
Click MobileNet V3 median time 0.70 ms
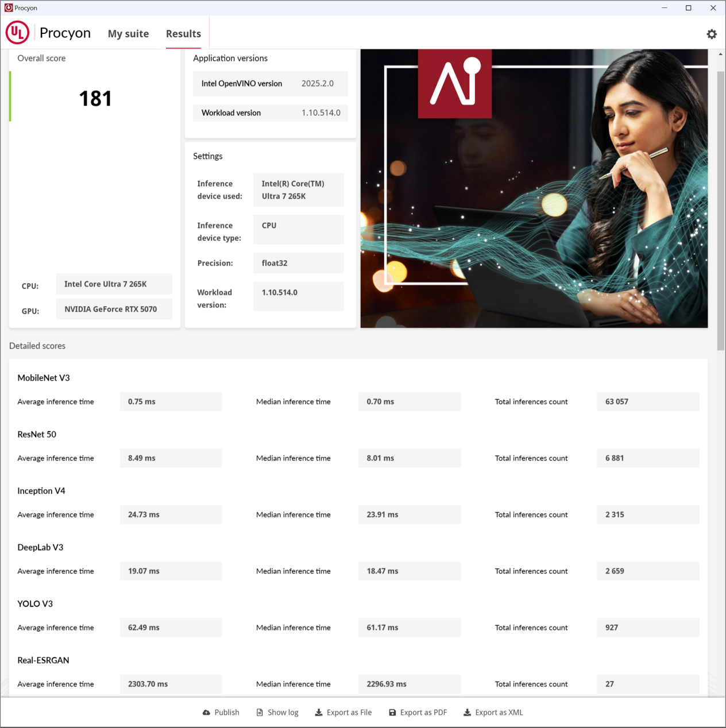(410, 402)
